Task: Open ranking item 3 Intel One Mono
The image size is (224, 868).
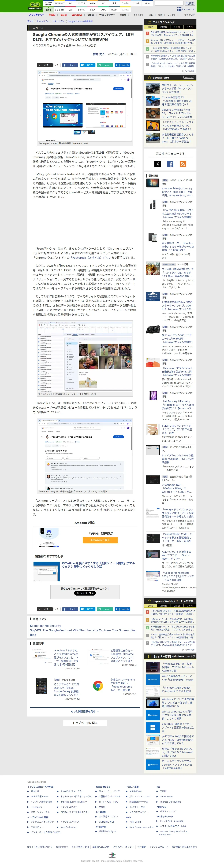Action: pyautogui.click(x=173, y=49)
